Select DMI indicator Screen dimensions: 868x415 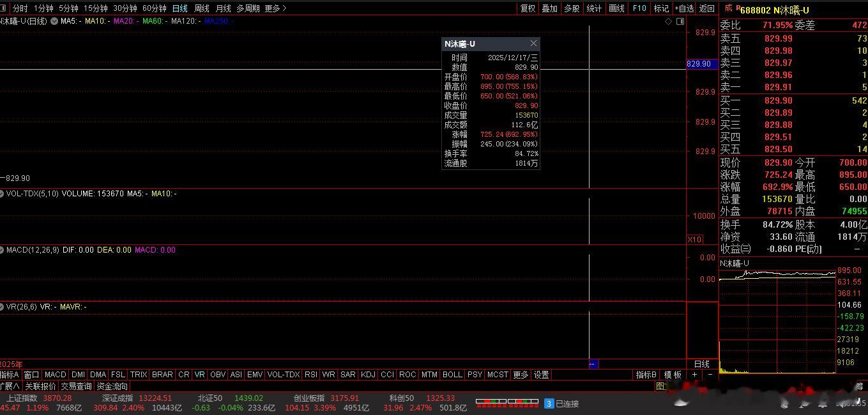(x=78, y=375)
